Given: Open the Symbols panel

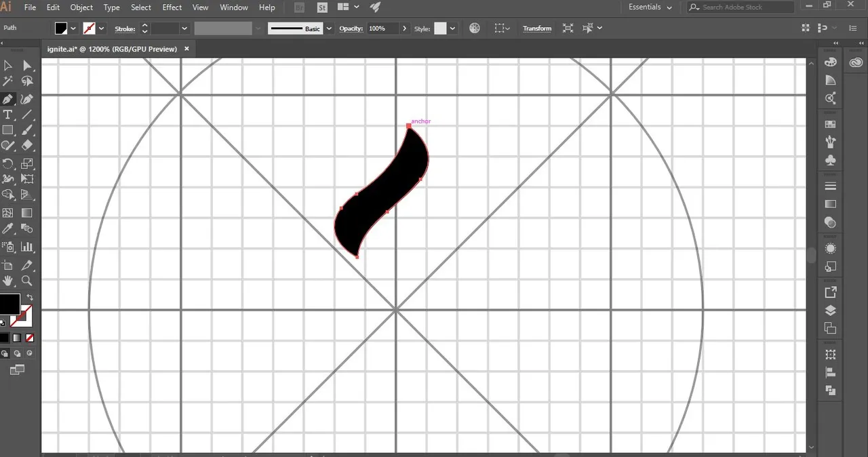Looking at the screenshot, I should pos(830,161).
